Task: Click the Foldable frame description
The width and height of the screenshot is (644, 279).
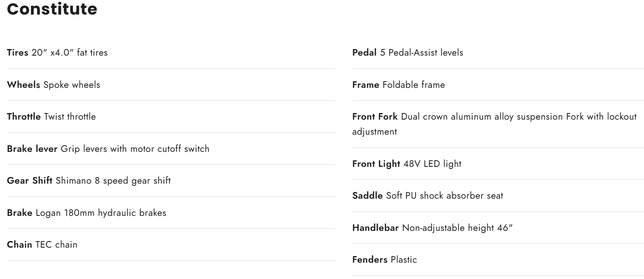Action: [413, 85]
